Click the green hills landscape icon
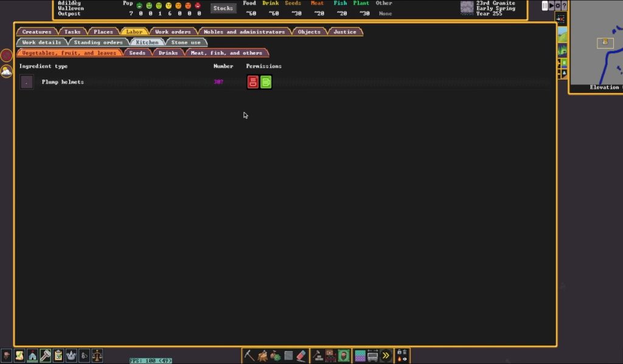The image size is (623, 364). (563, 35)
